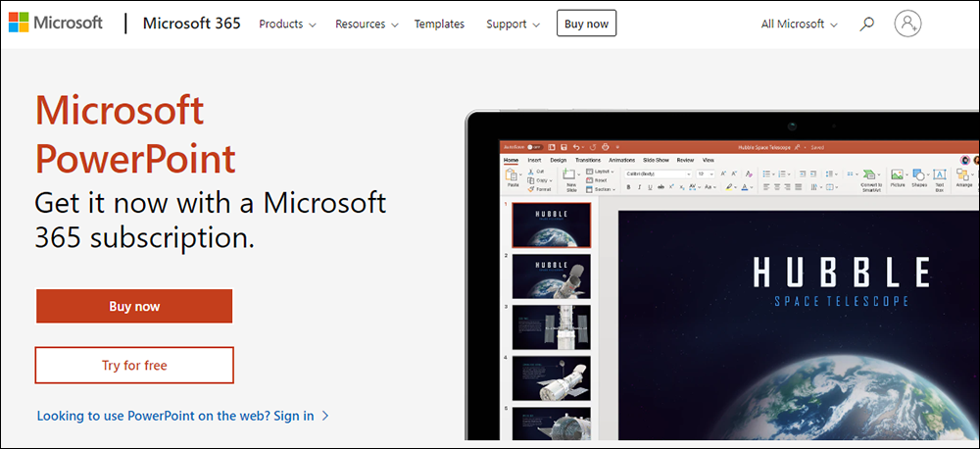Click the outlined Buy now header button
980x449 pixels.
click(586, 24)
